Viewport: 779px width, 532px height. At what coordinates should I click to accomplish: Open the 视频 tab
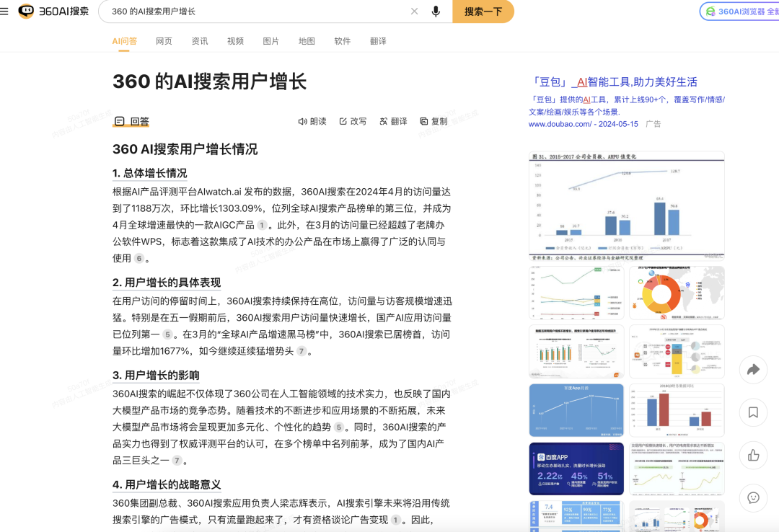235,41
